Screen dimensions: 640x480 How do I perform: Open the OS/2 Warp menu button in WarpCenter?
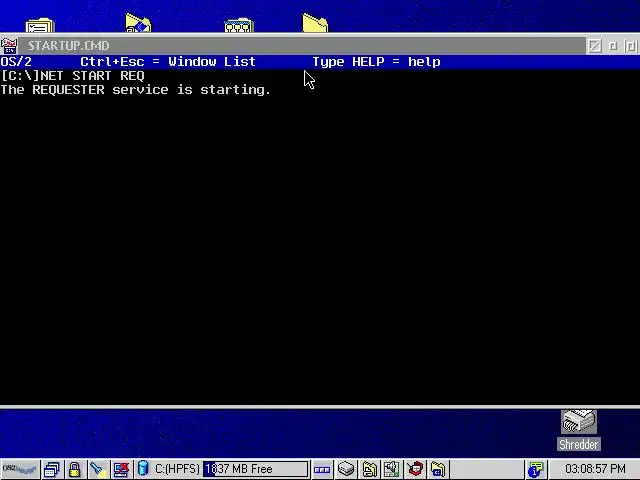(20, 469)
